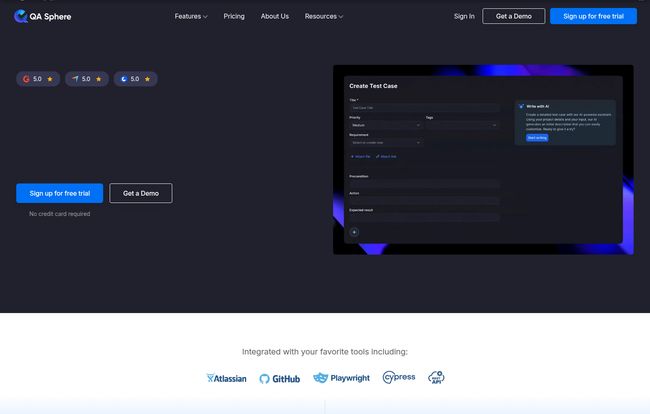Click hero Sign up for free trial button
650x414 pixels.
pyautogui.click(x=60, y=193)
